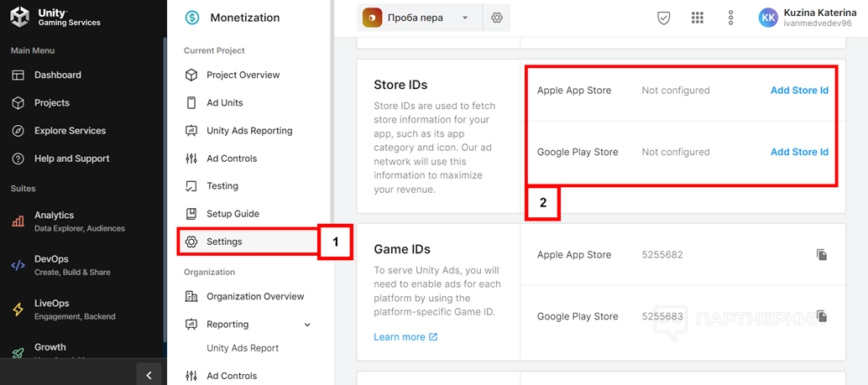Add Store Id for Apple App Store
The width and height of the screenshot is (868, 385).
pos(799,91)
